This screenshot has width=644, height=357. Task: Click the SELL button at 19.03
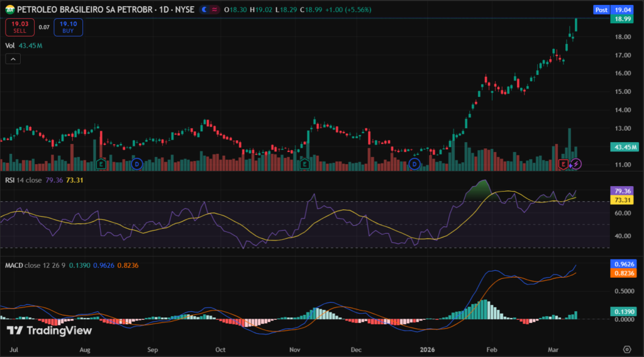[x=19, y=26]
